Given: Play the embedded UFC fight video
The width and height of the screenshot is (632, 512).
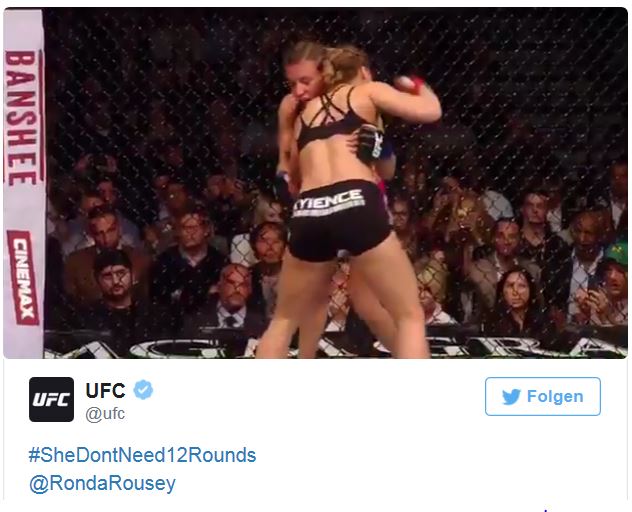Looking at the screenshot, I should coord(316,183).
